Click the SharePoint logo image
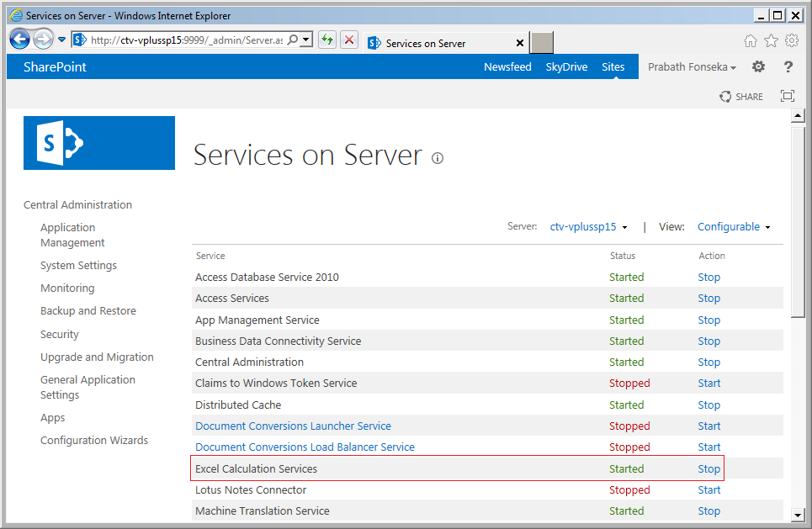Screen dimensions: 812x529 click(x=99, y=143)
